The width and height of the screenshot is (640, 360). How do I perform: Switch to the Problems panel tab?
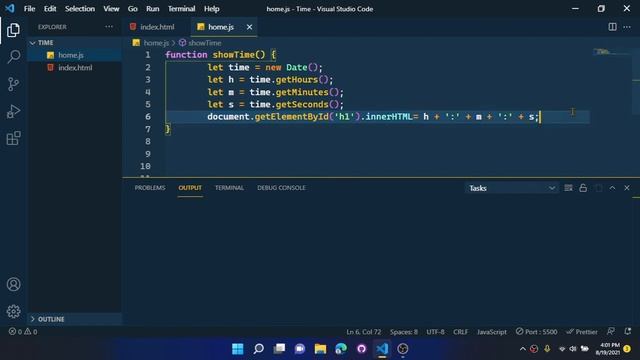150,188
